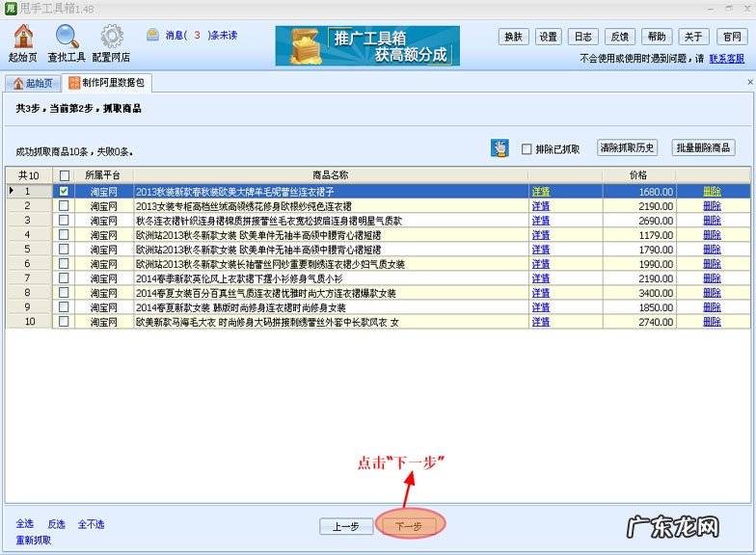Click 批量删除商品 button
756x555 pixels.
(x=703, y=147)
